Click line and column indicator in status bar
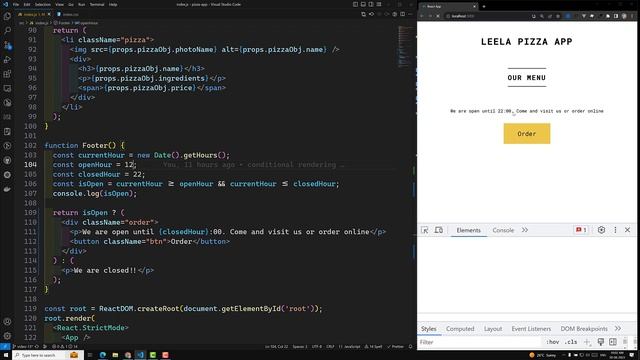The width and height of the screenshot is (640, 360). (276, 347)
